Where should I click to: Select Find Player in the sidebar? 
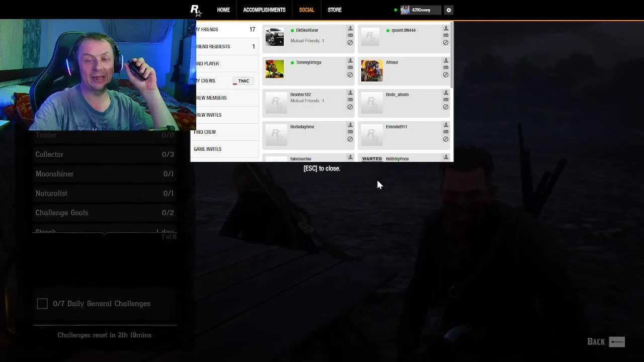(225, 64)
